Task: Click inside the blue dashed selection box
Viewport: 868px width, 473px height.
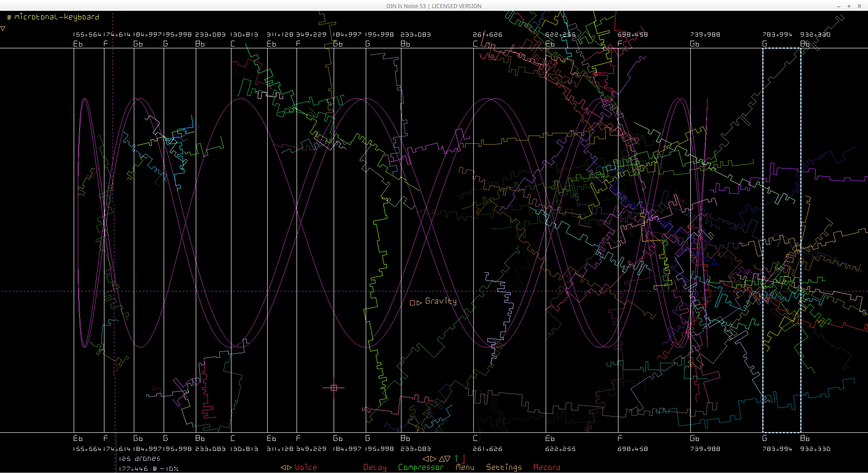Action: 782,240
